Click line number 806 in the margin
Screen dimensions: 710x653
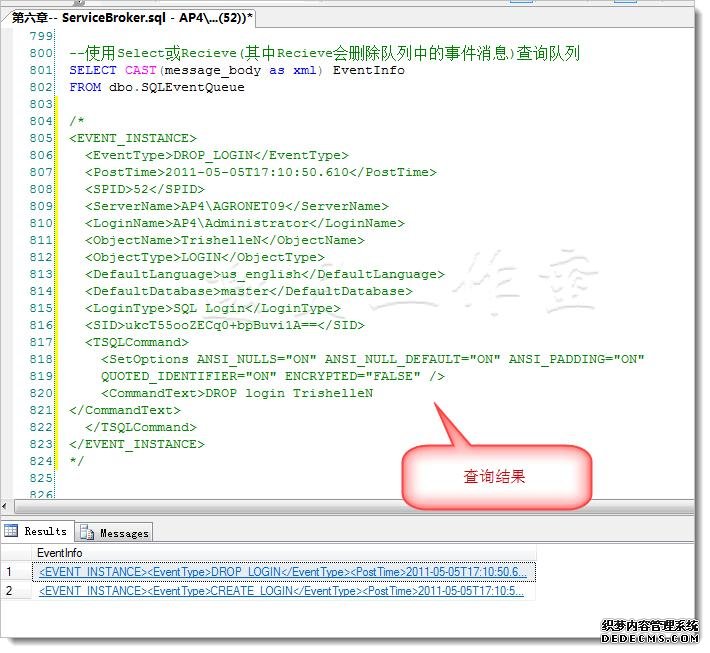click(41, 155)
